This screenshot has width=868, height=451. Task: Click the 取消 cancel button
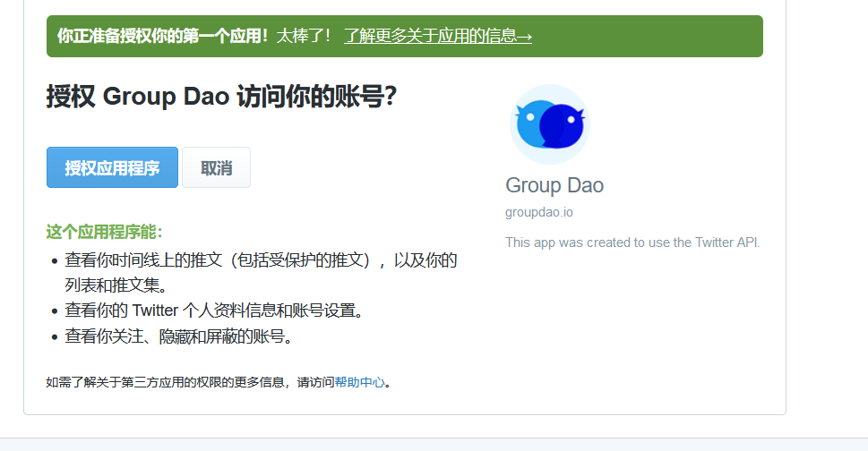(x=217, y=167)
